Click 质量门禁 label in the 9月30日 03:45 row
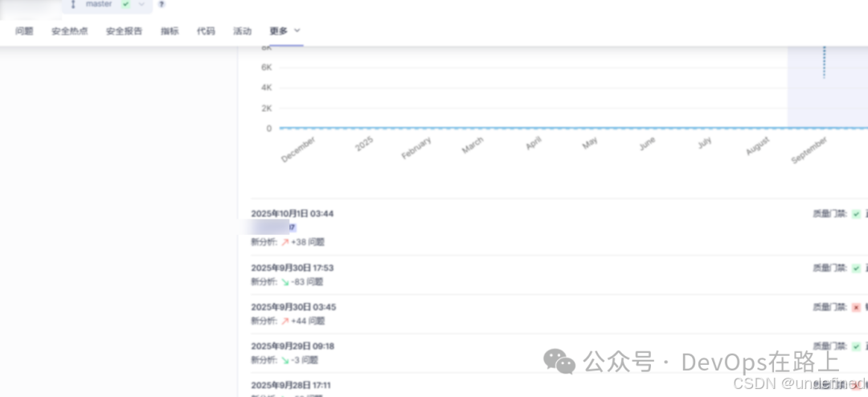 [x=829, y=307]
